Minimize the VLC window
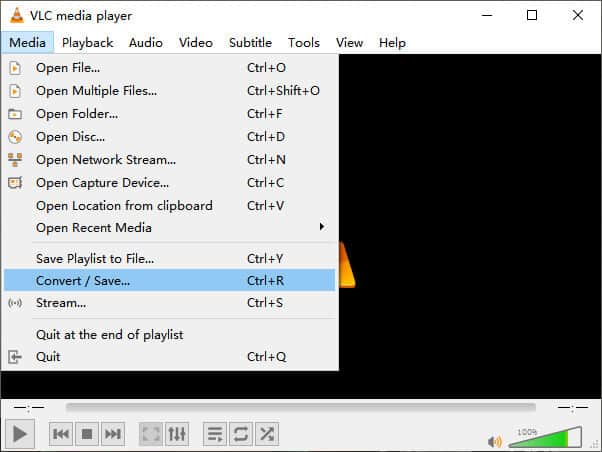 (x=487, y=15)
